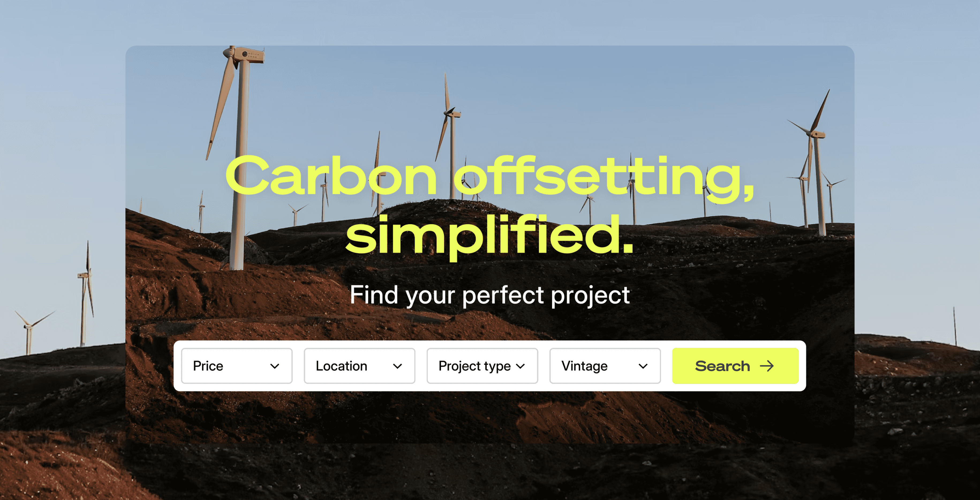Image resolution: width=980 pixels, height=500 pixels.
Task: Click the word Search on the button
Action: pyautogui.click(x=722, y=366)
